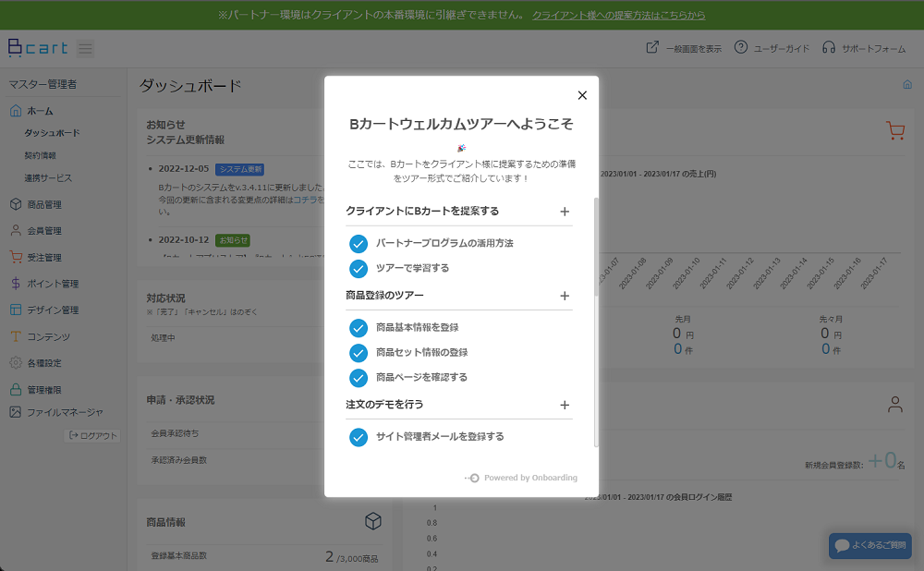Click コンテンツ text icon
The image size is (924, 571).
pyautogui.click(x=16, y=336)
